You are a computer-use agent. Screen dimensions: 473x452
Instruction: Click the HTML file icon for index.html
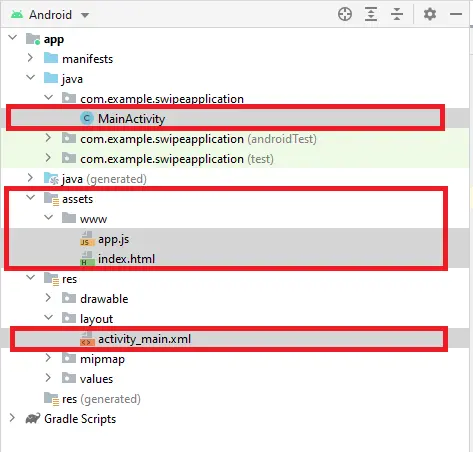coord(87,259)
